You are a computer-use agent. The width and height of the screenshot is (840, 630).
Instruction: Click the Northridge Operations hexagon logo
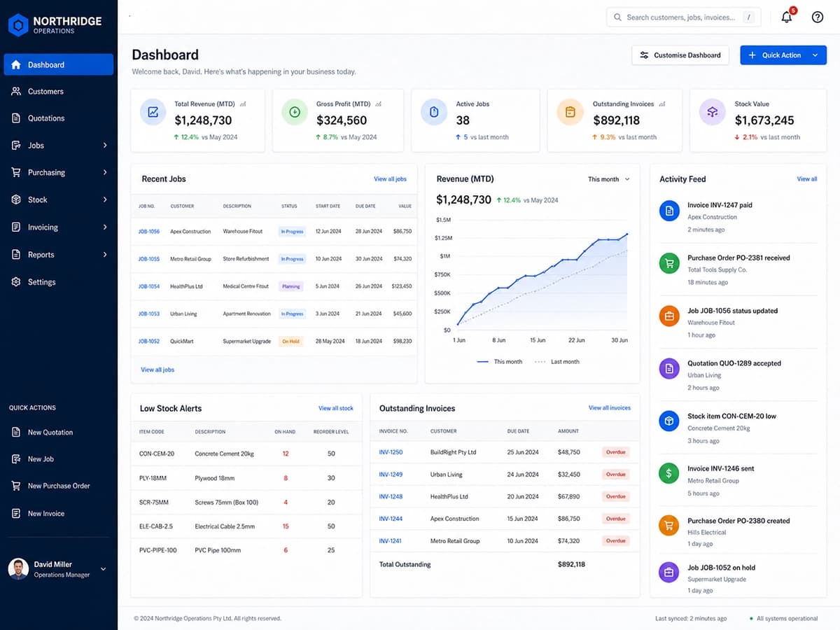pos(18,24)
